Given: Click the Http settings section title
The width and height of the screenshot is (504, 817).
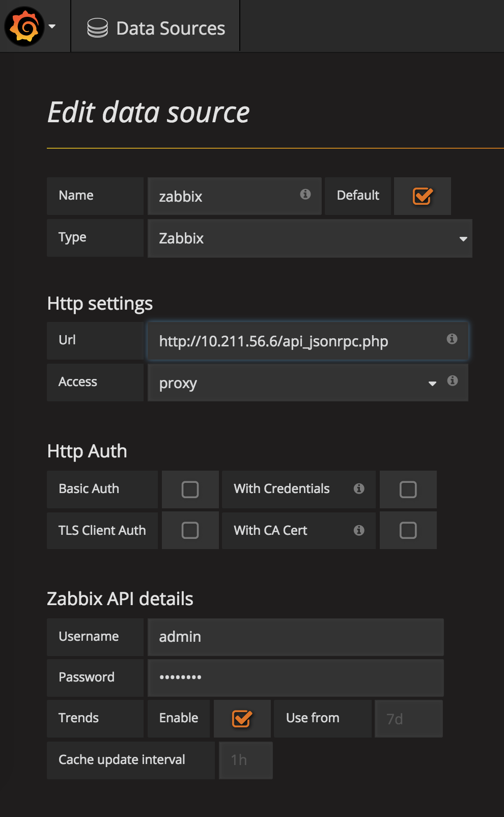Looking at the screenshot, I should click(100, 304).
